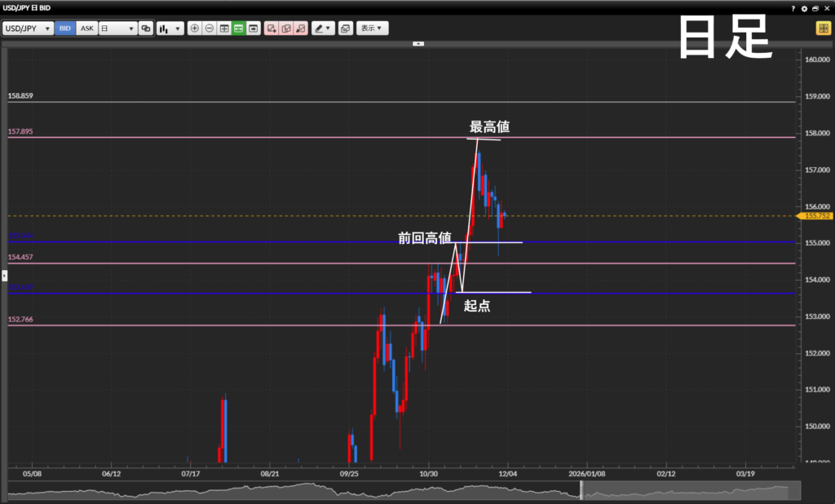
Task: Switch price display to BID
Action: tap(65, 28)
